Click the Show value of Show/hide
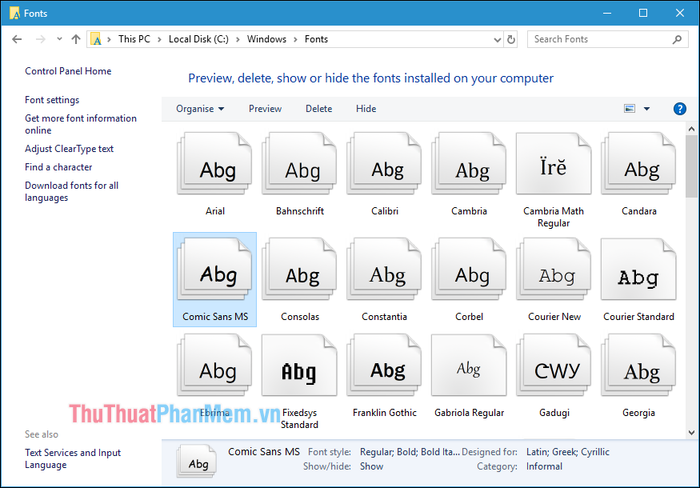The width and height of the screenshot is (700, 488). point(371,467)
